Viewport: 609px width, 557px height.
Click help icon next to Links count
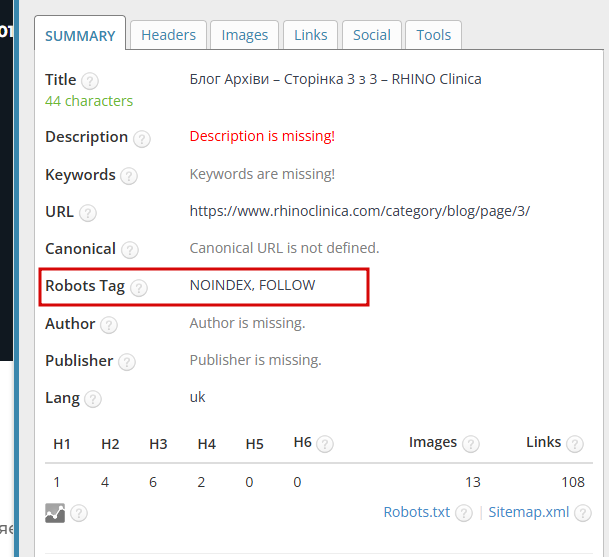[575, 444]
